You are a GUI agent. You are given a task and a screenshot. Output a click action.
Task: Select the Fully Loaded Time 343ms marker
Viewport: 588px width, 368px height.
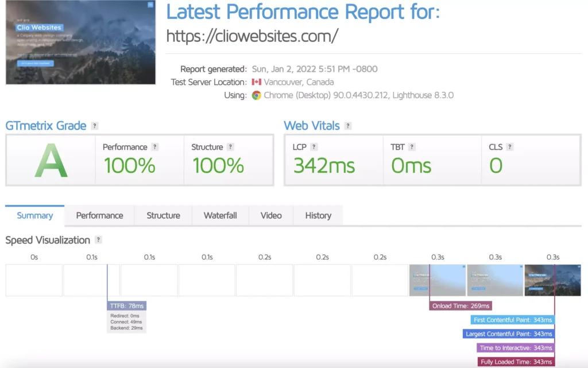click(x=516, y=362)
